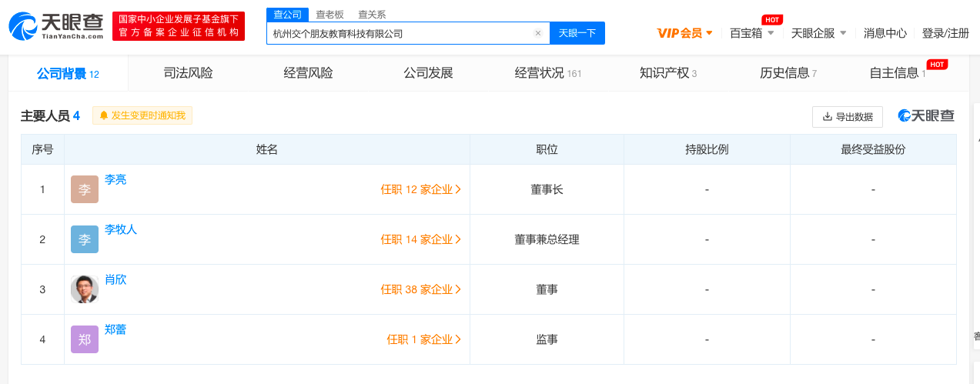Switch to the 司法风险 tab
The width and height of the screenshot is (980, 384).
(189, 73)
